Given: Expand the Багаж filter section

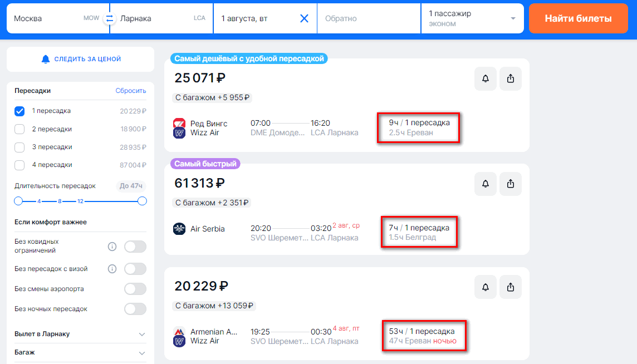Looking at the screenshot, I should [x=141, y=353].
